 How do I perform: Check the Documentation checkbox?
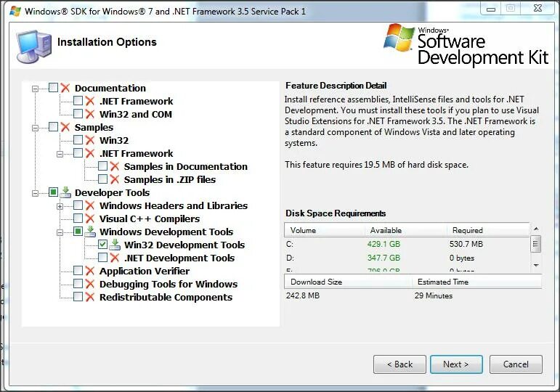click(53, 87)
